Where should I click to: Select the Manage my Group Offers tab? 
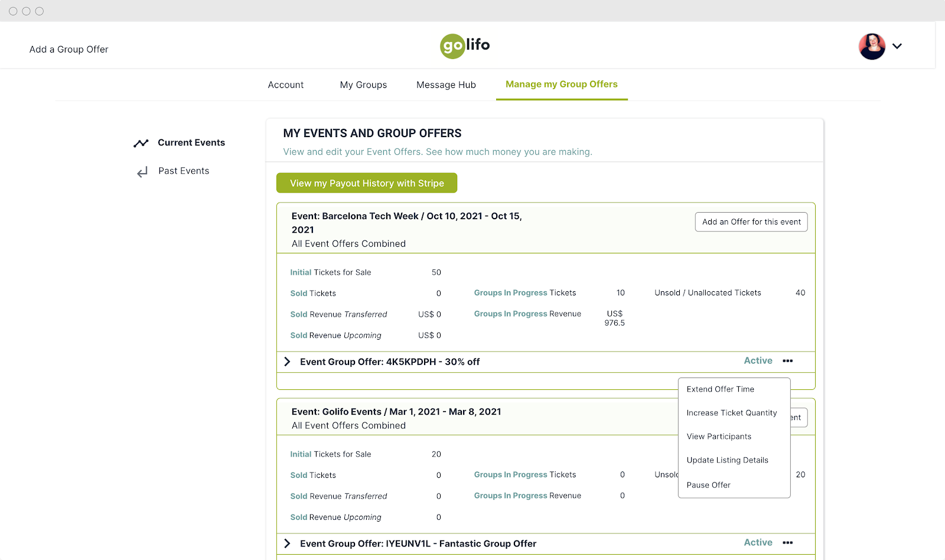click(x=562, y=84)
